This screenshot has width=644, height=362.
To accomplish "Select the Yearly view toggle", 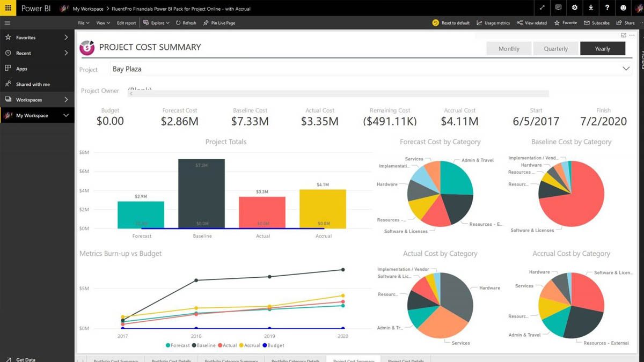I will pos(602,48).
